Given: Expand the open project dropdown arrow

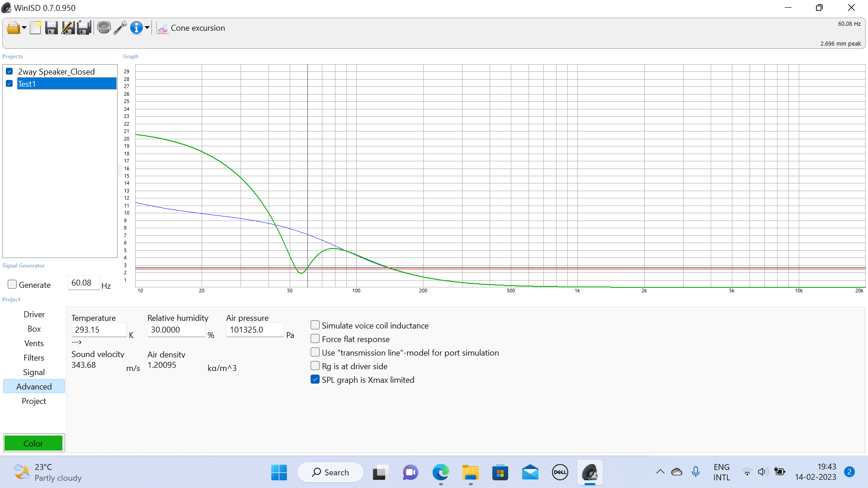Looking at the screenshot, I should pos(24,28).
